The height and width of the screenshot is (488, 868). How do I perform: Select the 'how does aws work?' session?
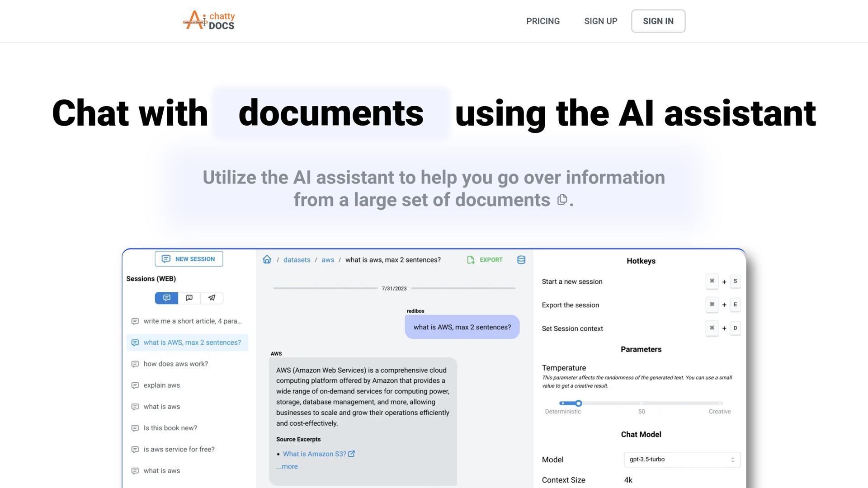tap(175, 364)
